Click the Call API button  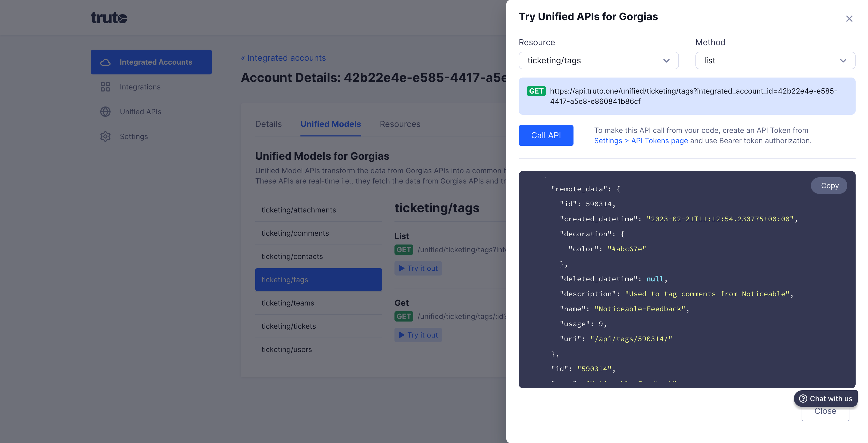tap(546, 135)
